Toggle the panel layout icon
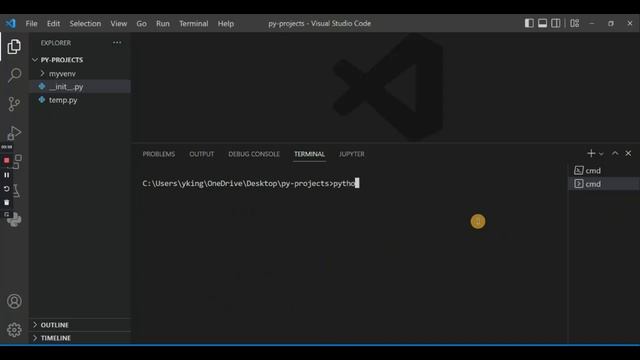 [x=542, y=23]
